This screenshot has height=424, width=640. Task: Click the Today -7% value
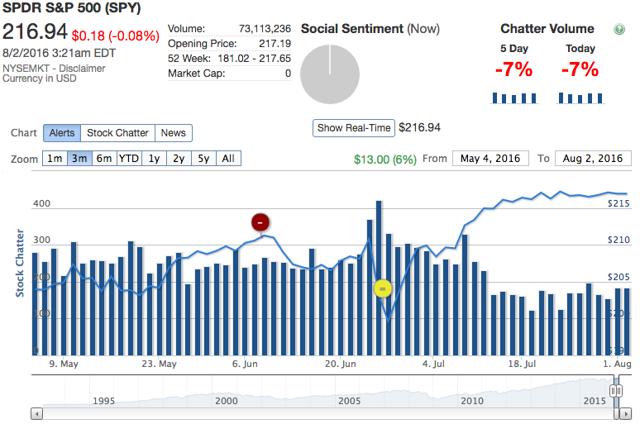click(580, 69)
